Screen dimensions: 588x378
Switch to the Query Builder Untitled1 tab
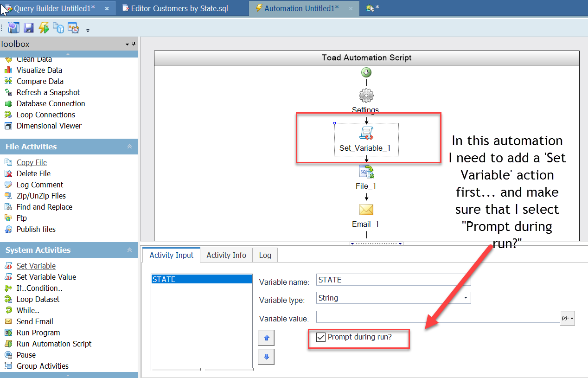(54, 8)
